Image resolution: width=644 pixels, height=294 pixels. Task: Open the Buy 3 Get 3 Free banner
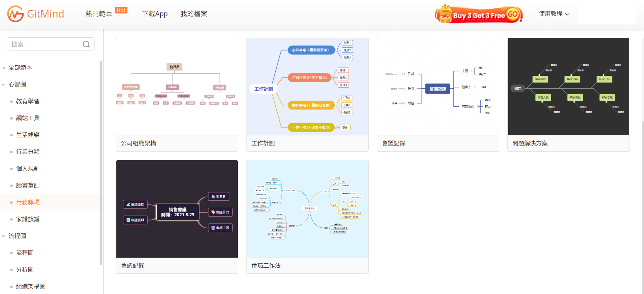tap(479, 14)
